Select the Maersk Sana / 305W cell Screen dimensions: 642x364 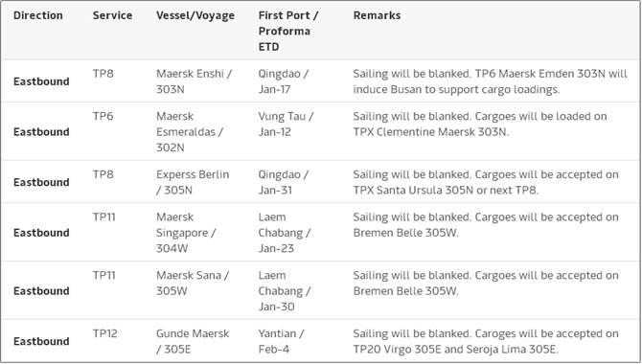coord(193,283)
